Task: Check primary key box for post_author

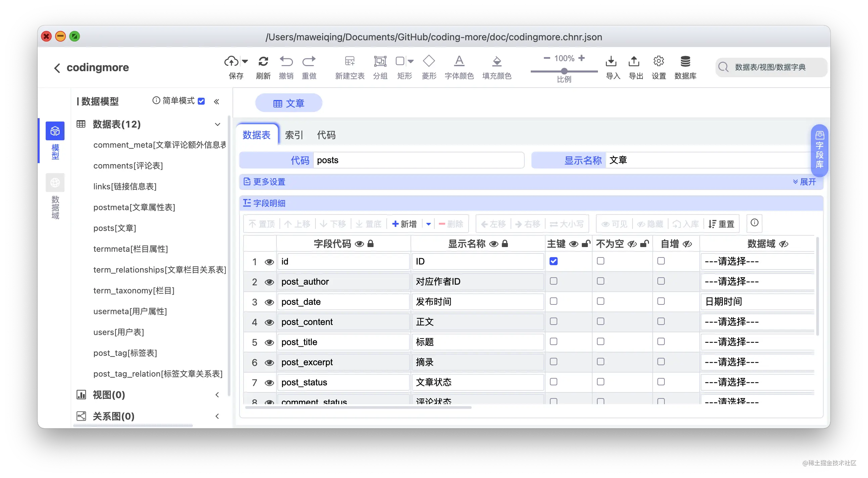Action: coord(553,281)
